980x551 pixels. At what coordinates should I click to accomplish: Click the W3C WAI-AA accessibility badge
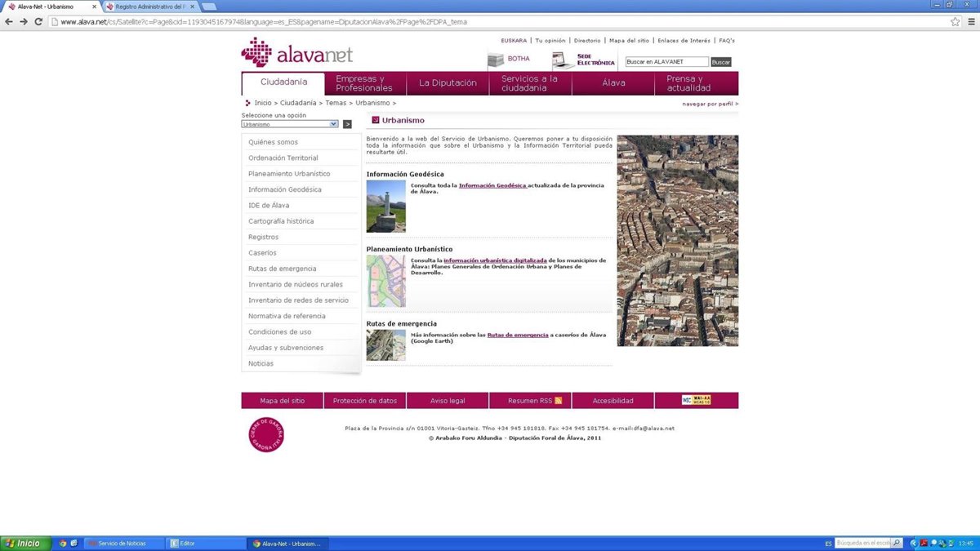[x=696, y=400]
